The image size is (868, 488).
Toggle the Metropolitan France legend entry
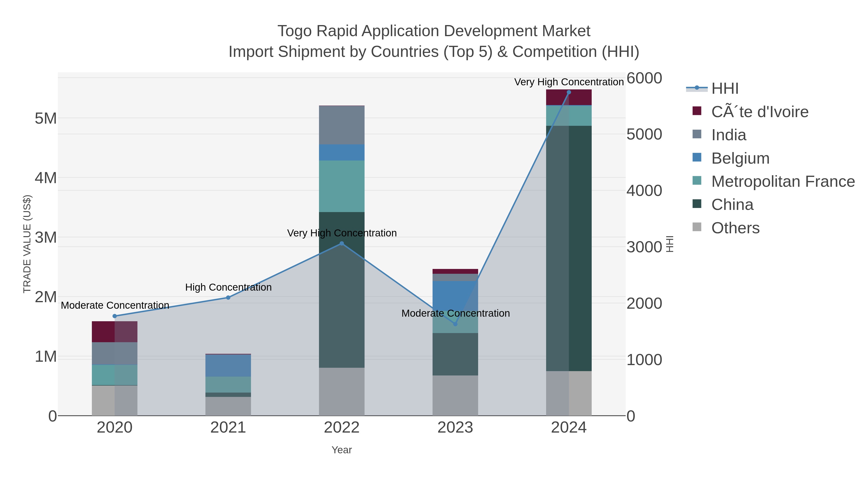point(773,181)
